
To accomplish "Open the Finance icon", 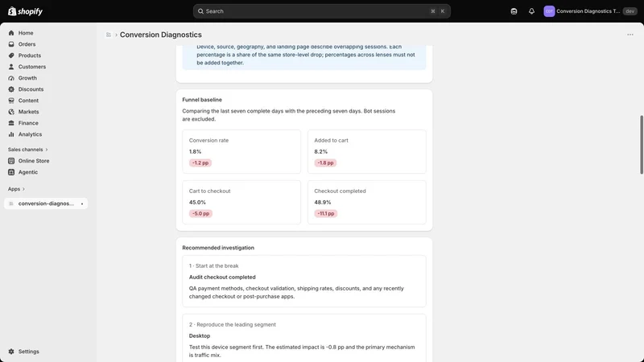I will pyautogui.click(x=11, y=123).
